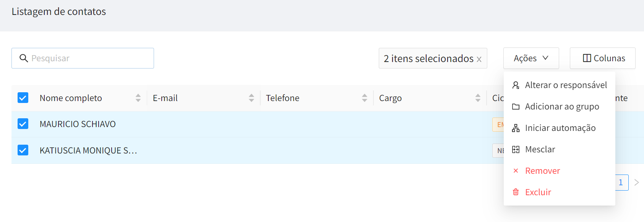Click the columns layout icon on Colunas
The height and width of the screenshot is (222, 644).
587,58
